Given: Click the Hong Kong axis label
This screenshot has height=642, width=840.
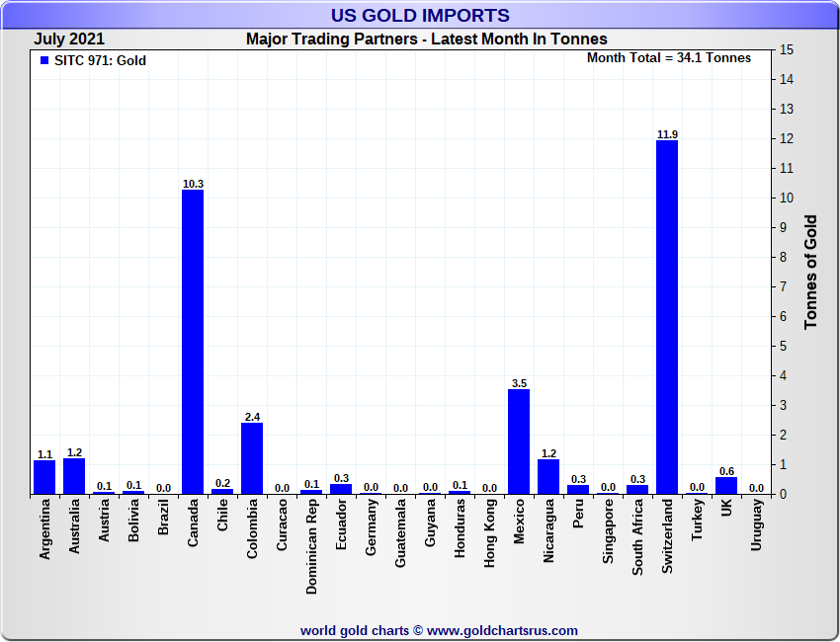Looking at the screenshot, I should [x=489, y=531].
